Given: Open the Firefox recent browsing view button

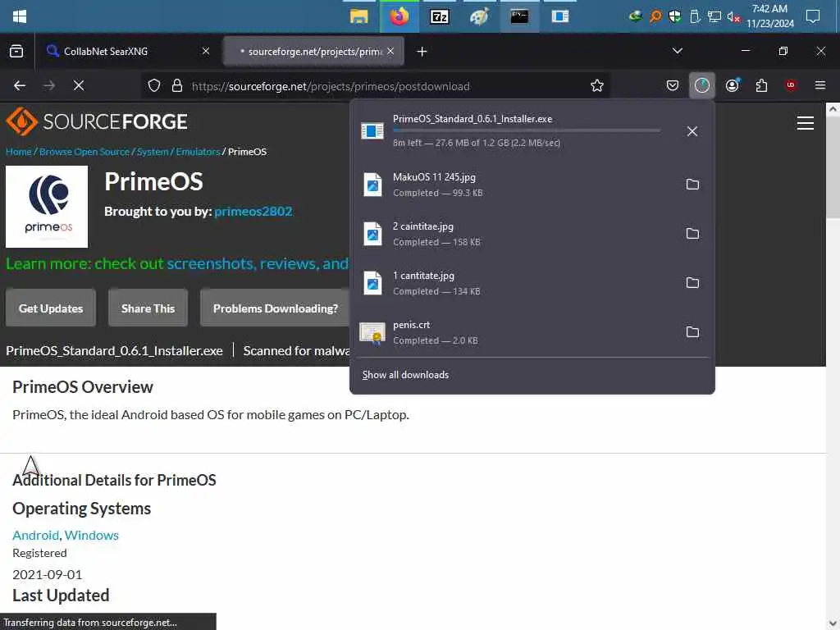Looking at the screenshot, I should click(16, 52).
